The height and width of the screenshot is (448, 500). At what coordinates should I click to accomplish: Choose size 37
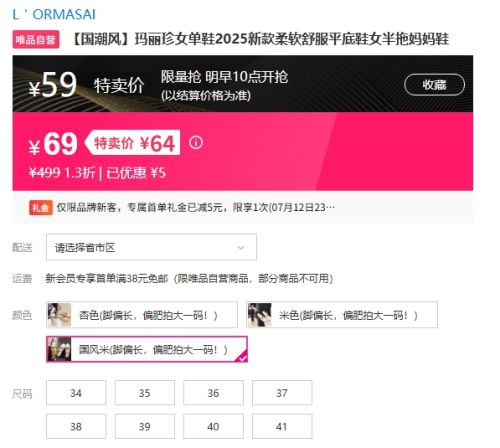pyautogui.click(x=282, y=393)
